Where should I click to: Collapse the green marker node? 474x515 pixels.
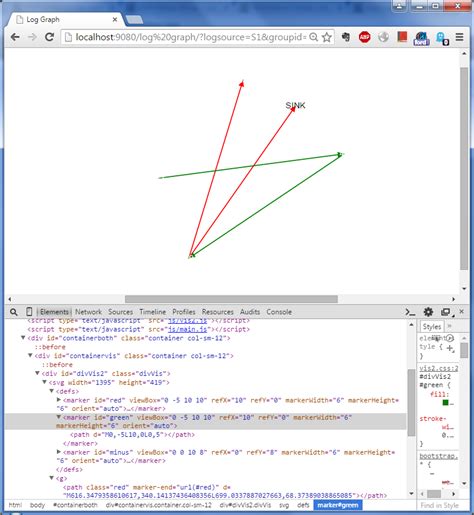59,417
